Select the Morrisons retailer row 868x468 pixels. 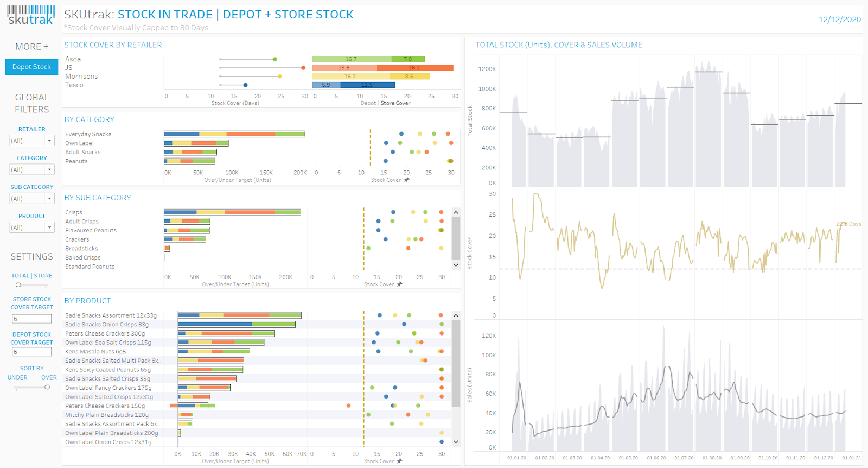tap(81, 77)
